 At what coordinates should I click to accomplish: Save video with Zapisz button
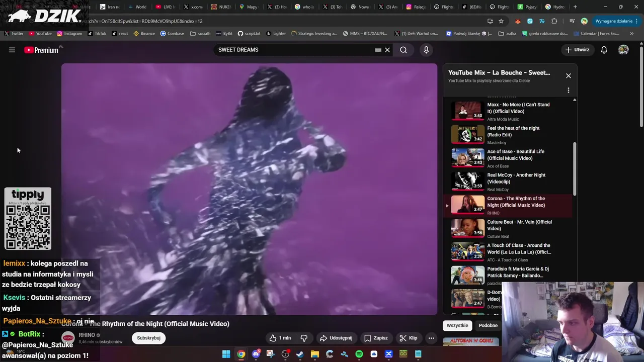point(376,338)
